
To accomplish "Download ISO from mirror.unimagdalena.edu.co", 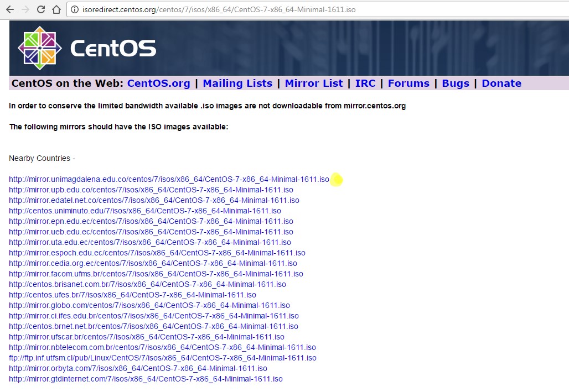I will [x=168, y=179].
